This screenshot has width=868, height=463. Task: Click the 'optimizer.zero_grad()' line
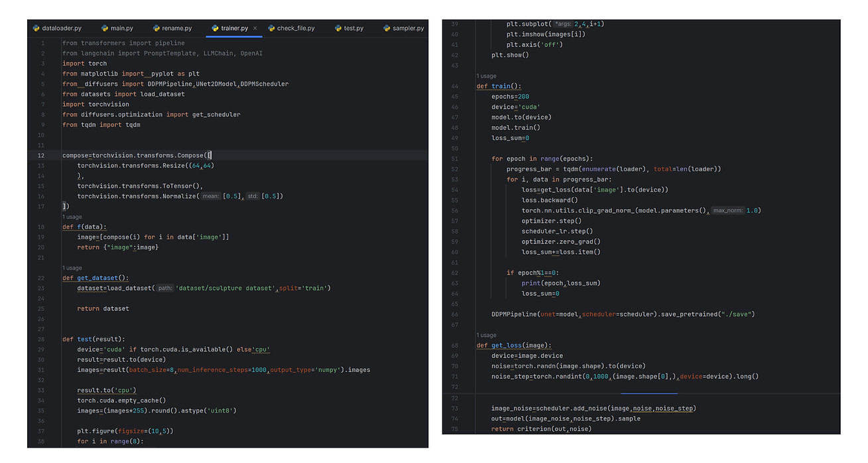click(560, 241)
